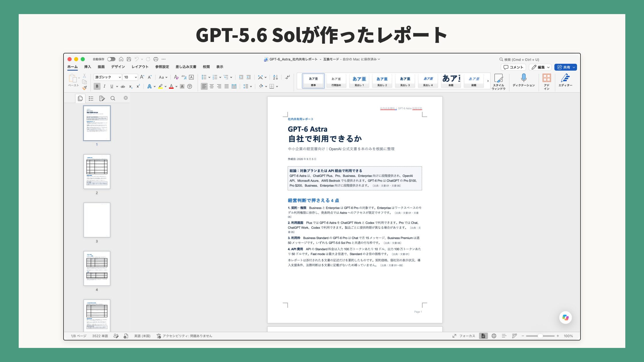Open the スタイルウィンドウ styles pane

coord(499,82)
